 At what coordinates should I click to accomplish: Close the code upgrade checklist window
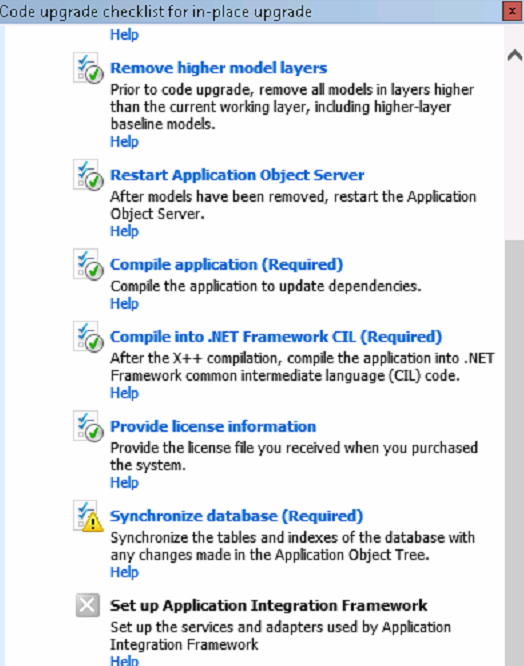(512, 11)
